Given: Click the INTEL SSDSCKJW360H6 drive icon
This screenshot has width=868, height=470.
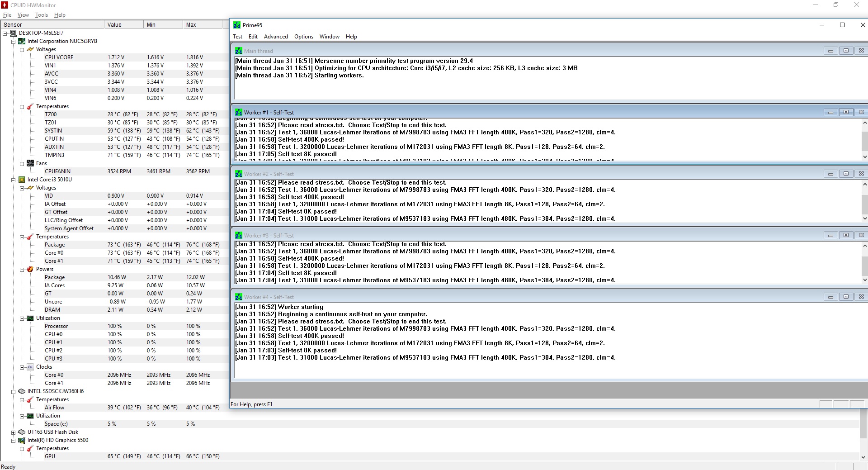Looking at the screenshot, I should click(x=21, y=391).
